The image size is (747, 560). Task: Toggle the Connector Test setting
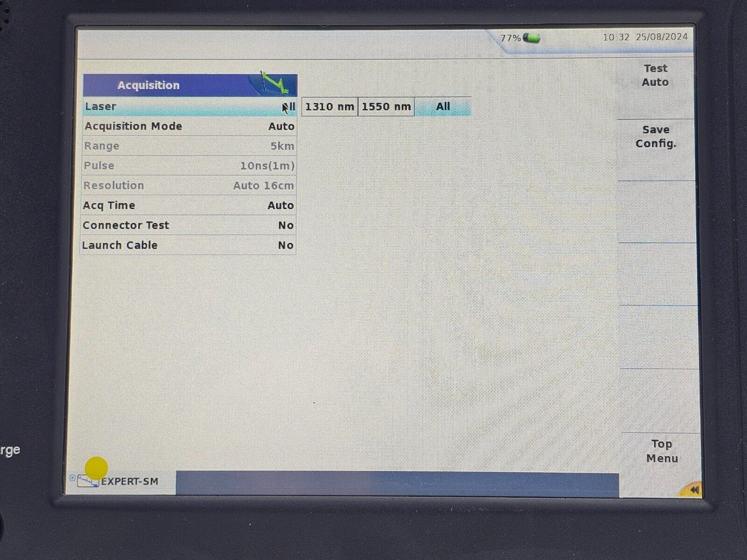pos(189,225)
